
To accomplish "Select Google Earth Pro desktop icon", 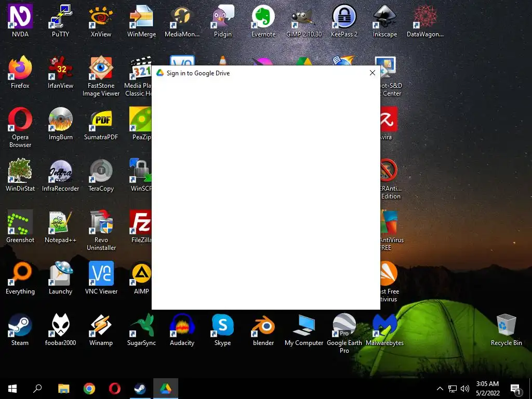I will point(344,334).
